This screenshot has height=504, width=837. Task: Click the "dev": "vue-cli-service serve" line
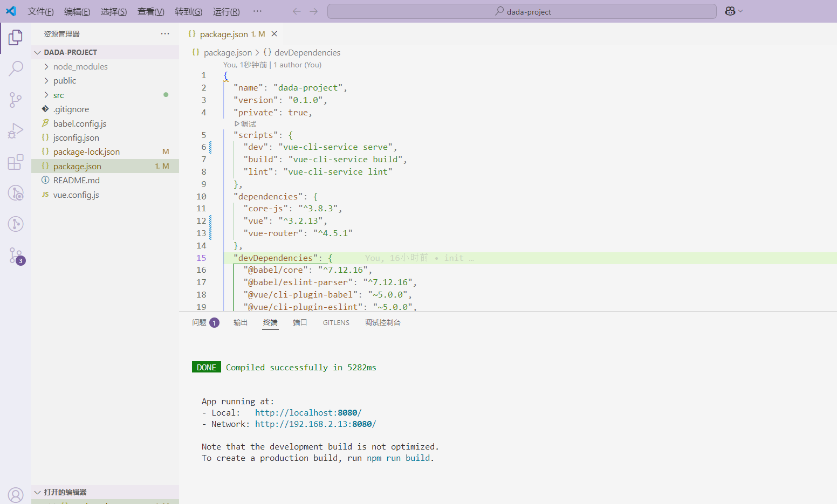[320, 147]
